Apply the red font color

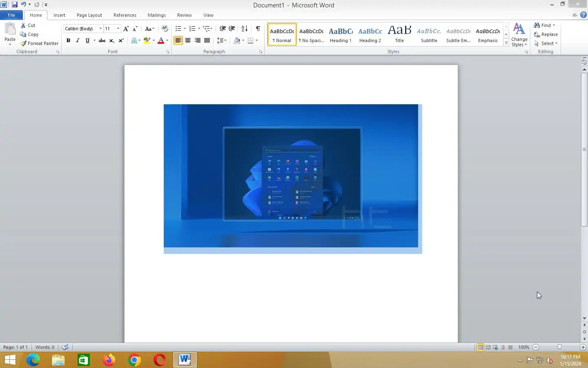(x=161, y=40)
